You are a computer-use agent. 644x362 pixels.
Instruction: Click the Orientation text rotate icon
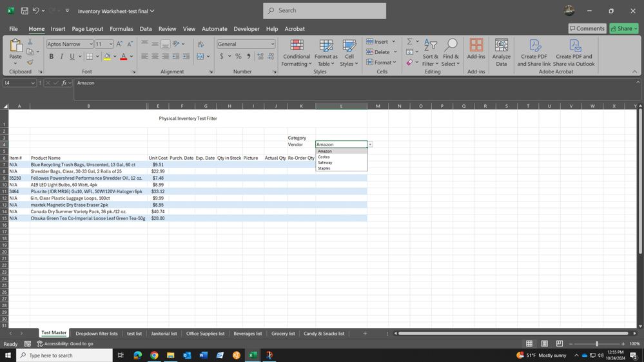click(x=176, y=44)
